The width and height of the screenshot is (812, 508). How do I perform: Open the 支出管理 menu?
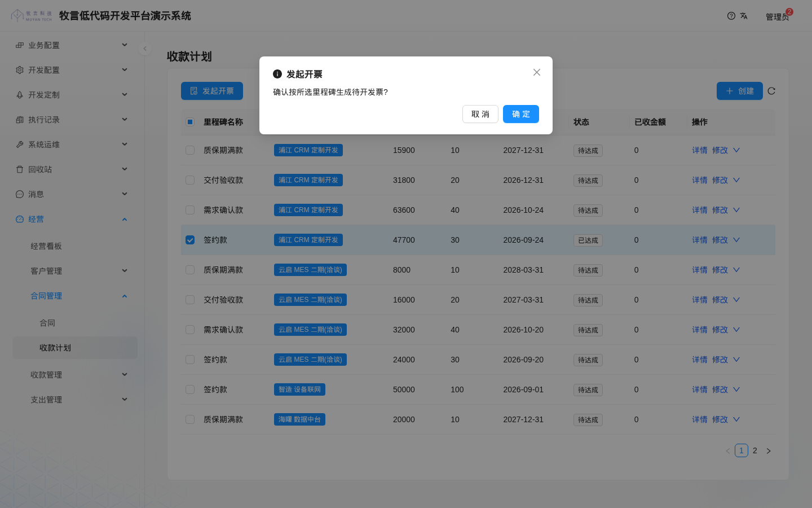click(75, 400)
